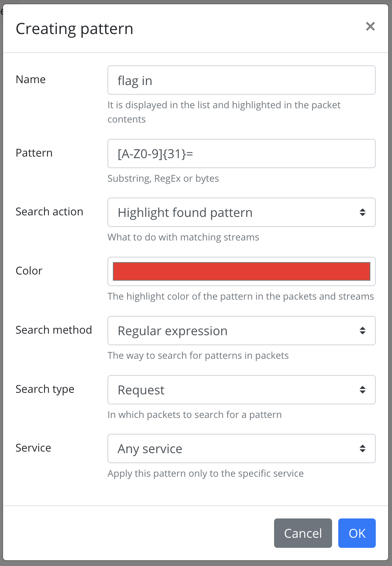Screen dimensions: 392x566
Task: Click the Search type chevron icon
Action: click(x=363, y=390)
